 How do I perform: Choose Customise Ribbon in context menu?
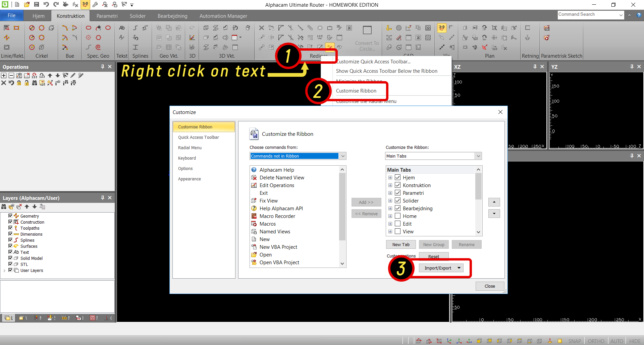pos(356,91)
